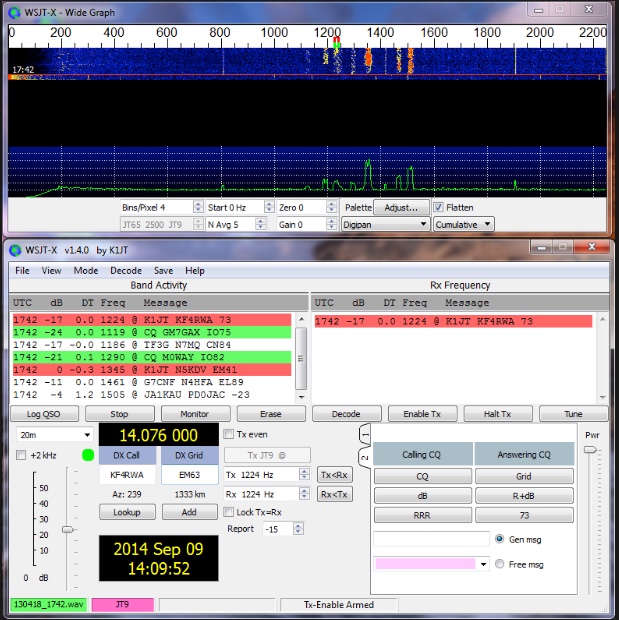Open the Decode menu

[125, 270]
